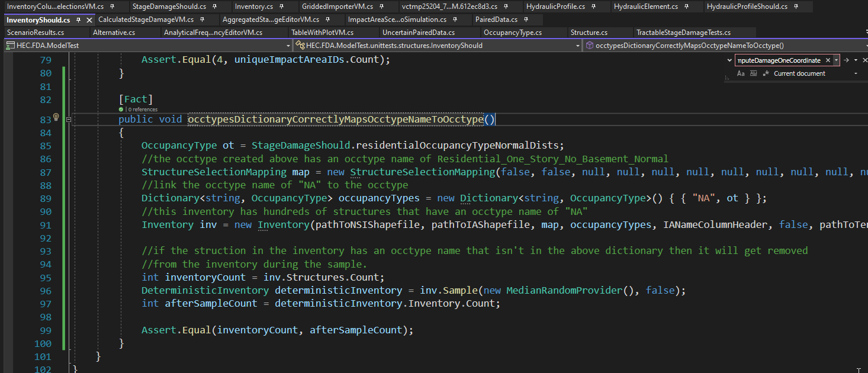Collapse the occtypesDictionary method using its margin glyph

coord(69,119)
